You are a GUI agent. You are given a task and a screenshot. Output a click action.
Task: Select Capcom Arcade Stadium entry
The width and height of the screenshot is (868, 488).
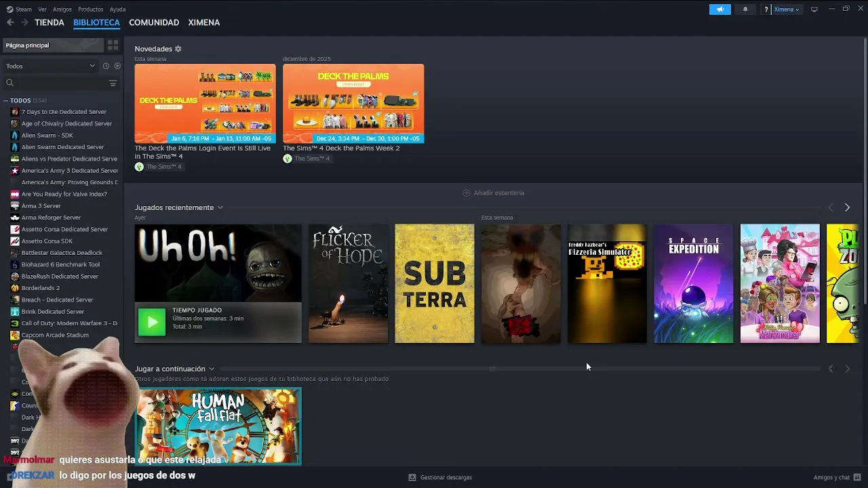[x=55, y=335]
